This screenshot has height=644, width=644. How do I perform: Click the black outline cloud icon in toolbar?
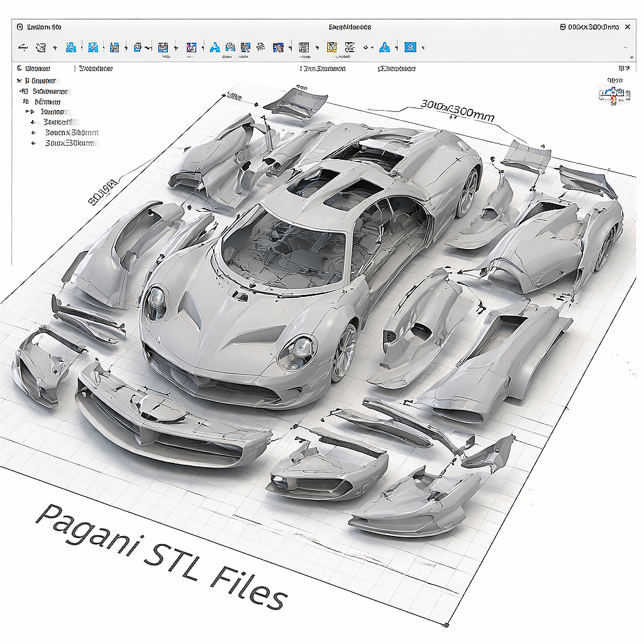pyautogui.click(x=260, y=47)
